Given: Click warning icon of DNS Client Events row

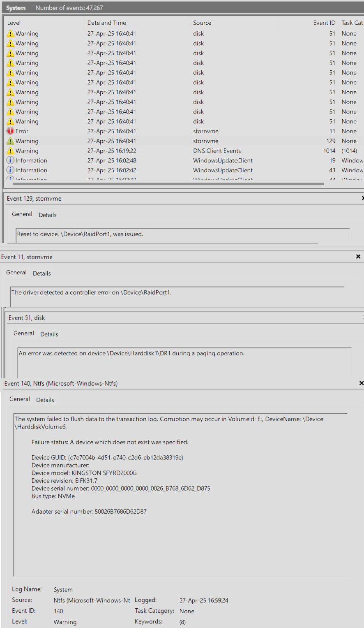Looking at the screenshot, I should [10, 151].
